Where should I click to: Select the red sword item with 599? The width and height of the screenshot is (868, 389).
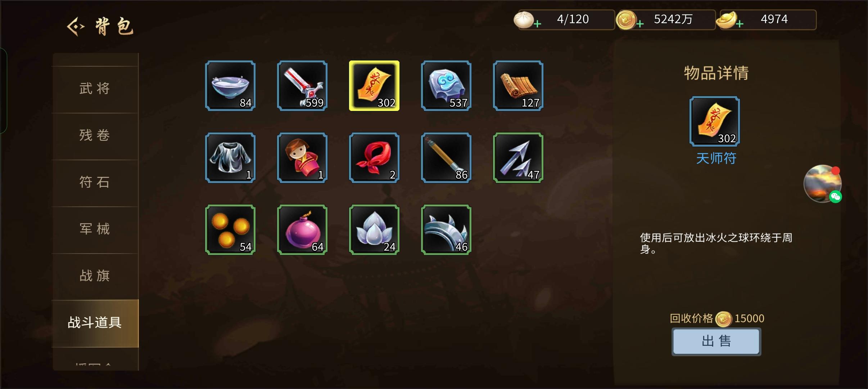[x=302, y=86]
